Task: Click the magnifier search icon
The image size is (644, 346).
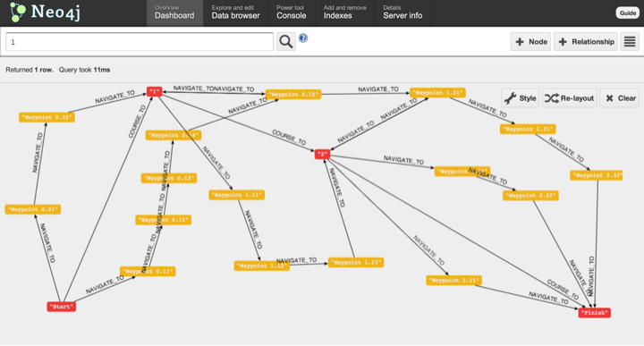Action: 286,41
